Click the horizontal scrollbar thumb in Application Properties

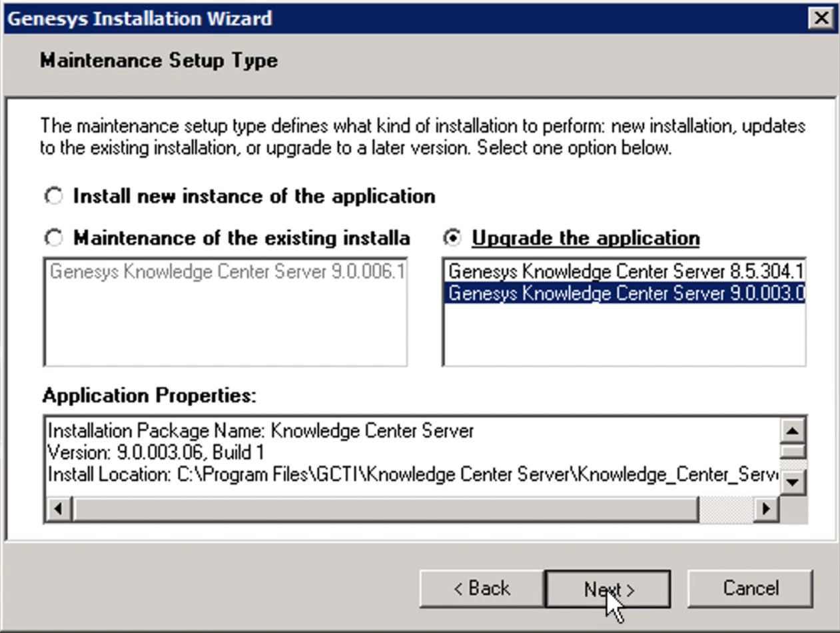tap(385, 509)
